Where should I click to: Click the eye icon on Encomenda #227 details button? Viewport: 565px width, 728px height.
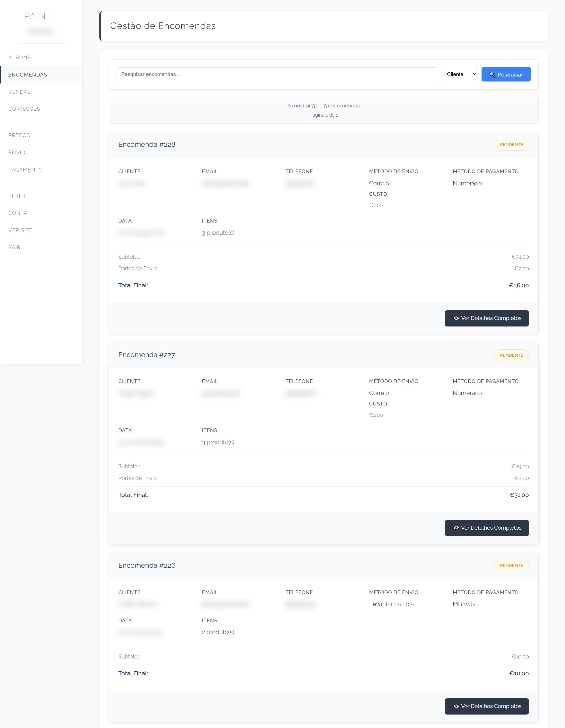456,528
